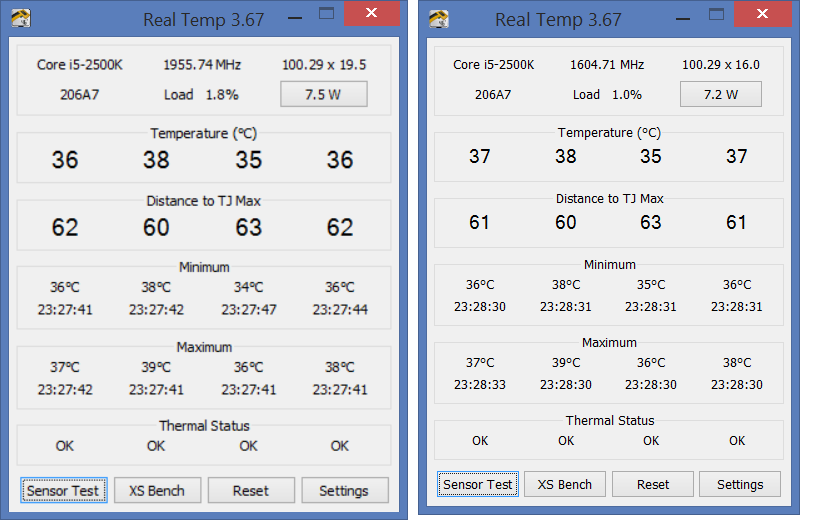This screenshot has width=823, height=527.
Task: Click Core i5-2500K label in left window
Action: coord(80,65)
